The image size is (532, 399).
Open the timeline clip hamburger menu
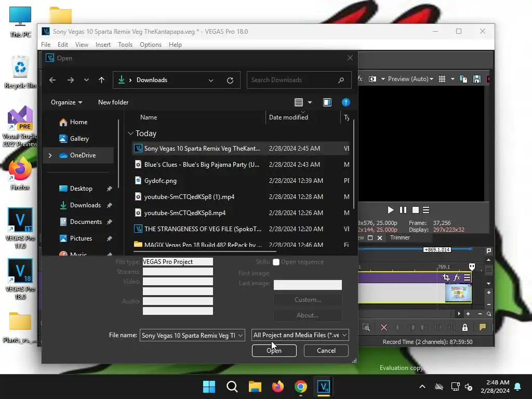[467, 277]
